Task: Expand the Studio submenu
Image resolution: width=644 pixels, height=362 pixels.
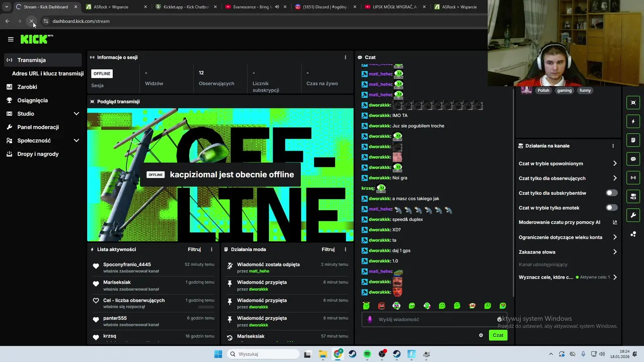Action: coord(76,114)
